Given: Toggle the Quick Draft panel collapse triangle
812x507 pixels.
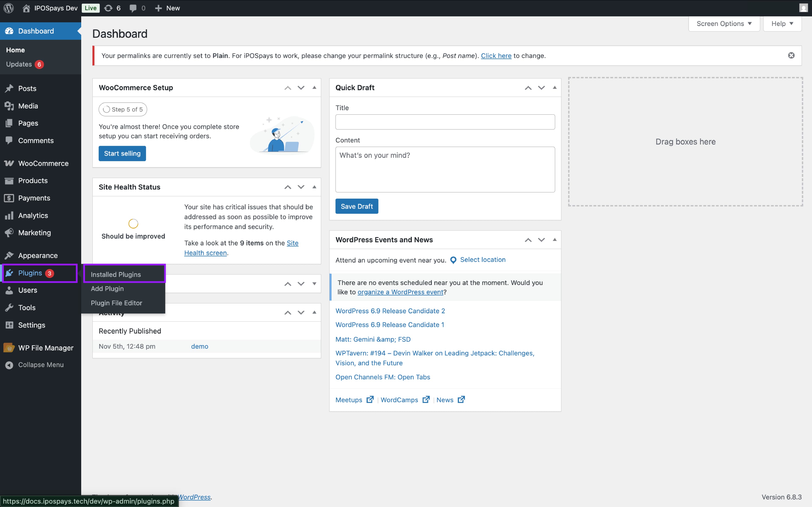Looking at the screenshot, I should (554, 87).
